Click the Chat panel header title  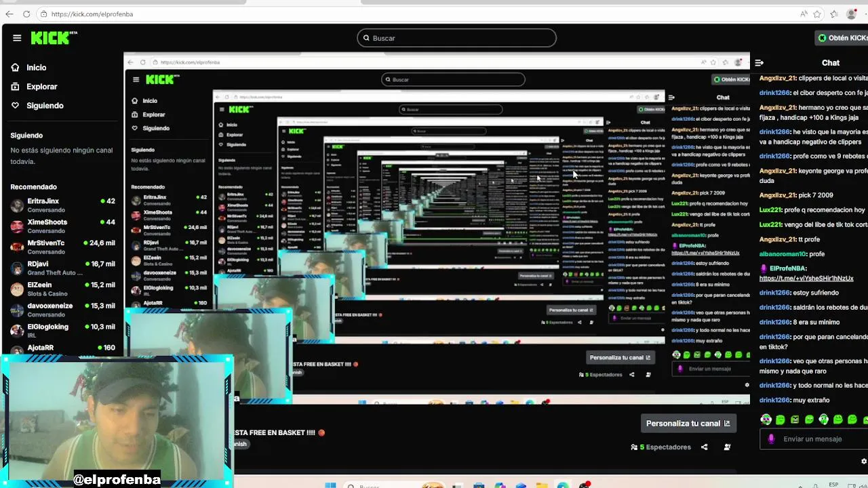[831, 62]
